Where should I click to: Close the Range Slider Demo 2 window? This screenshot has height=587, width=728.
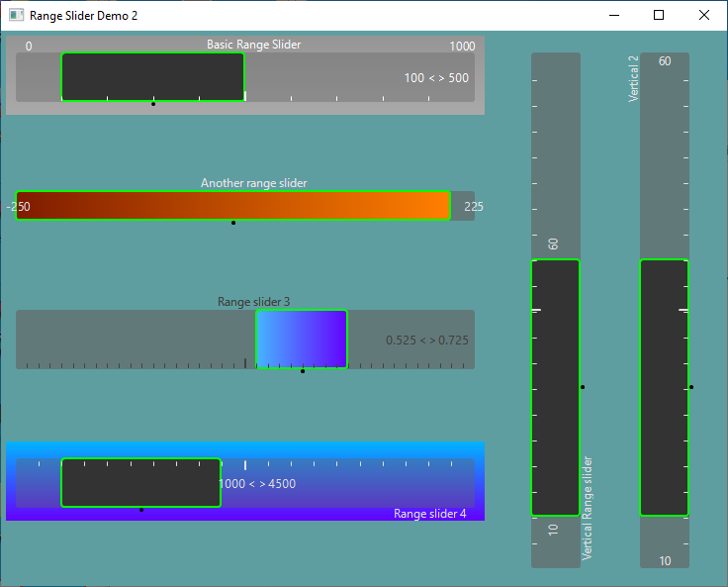tap(703, 16)
